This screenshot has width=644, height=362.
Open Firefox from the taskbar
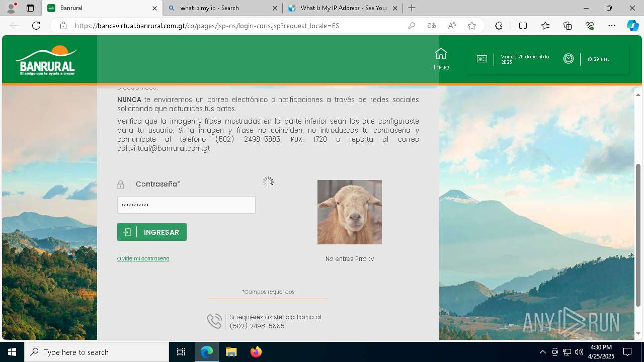pyautogui.click(x=256, y=352)
